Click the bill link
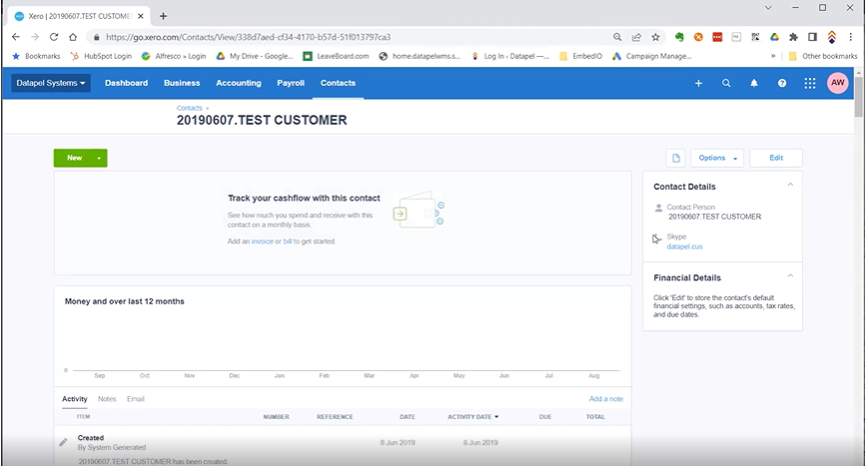 coord(288,241)
